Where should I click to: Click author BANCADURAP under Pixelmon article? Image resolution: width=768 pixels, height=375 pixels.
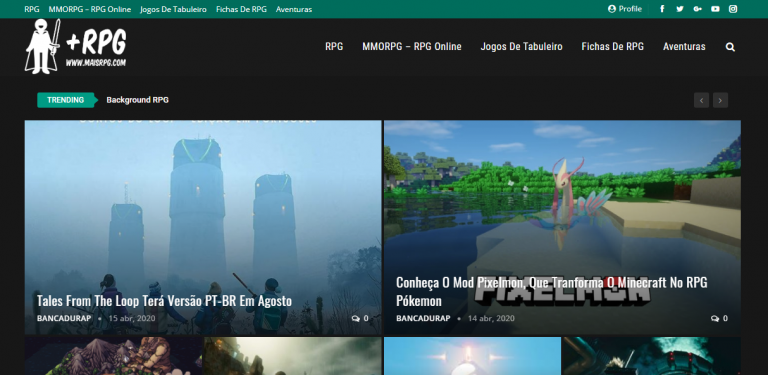[x=423, y=318]
